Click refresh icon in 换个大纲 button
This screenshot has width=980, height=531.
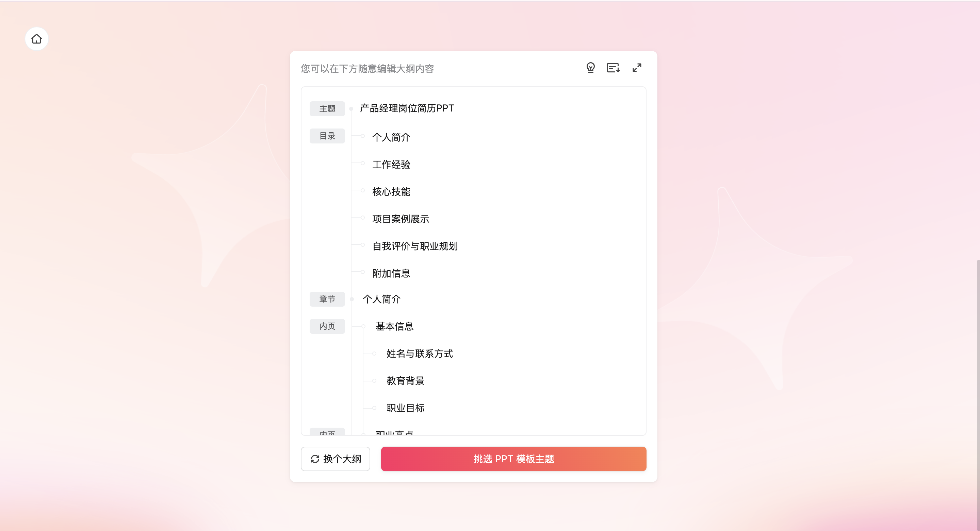click(315, 459)
